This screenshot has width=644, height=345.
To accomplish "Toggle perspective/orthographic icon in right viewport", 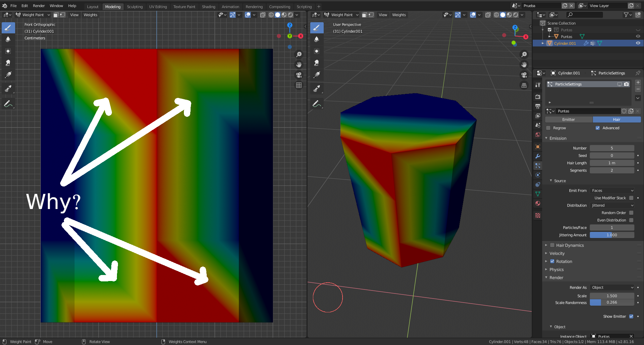I will pyautogui.click(x=524, y=85).
